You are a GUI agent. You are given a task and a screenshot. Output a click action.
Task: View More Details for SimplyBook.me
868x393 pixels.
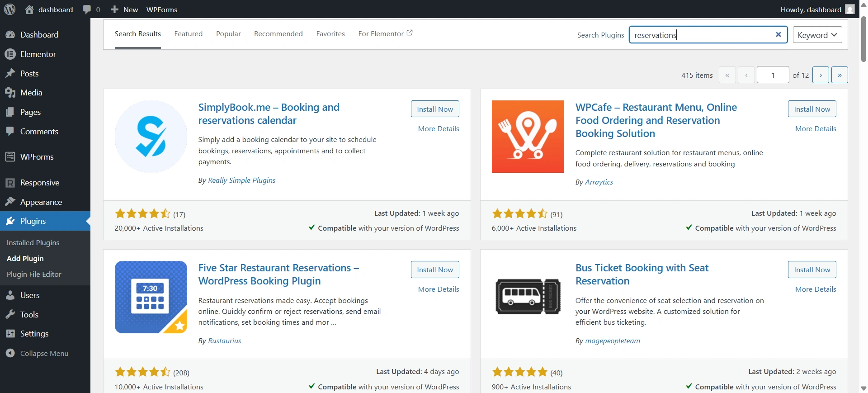pyautogui.click(x=439, y=129)
